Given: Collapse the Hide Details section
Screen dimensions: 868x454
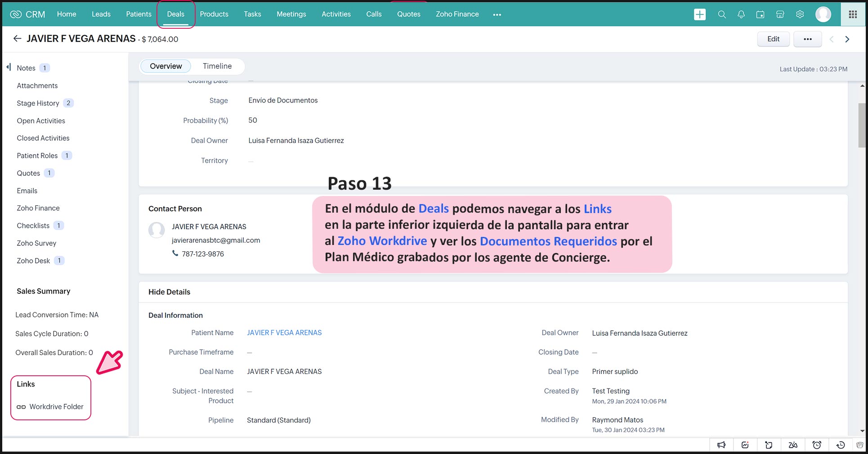Looking at the screenshot, I should [169, 292].
